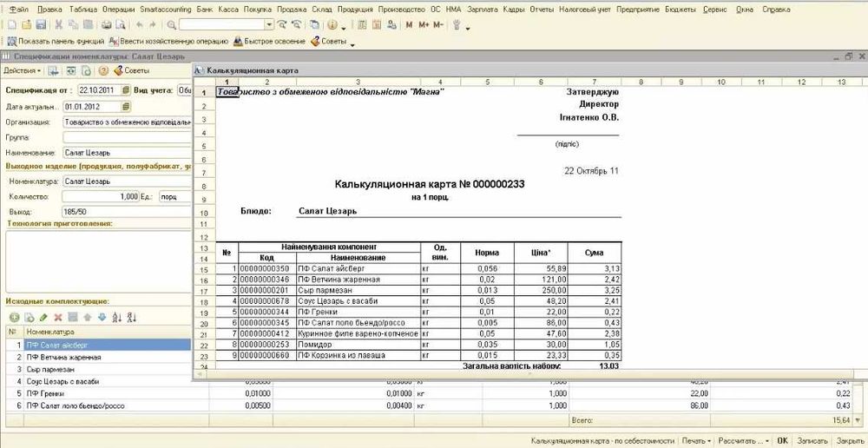This screenshot has width=868, height=448.
Task: Click the M+ memory add button
Action: (x=424, y=25)
